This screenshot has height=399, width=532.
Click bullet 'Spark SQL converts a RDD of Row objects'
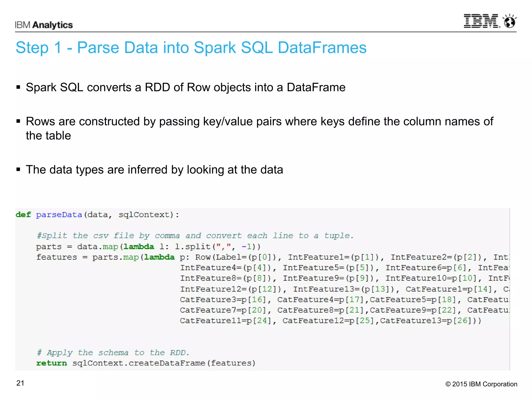185,87
